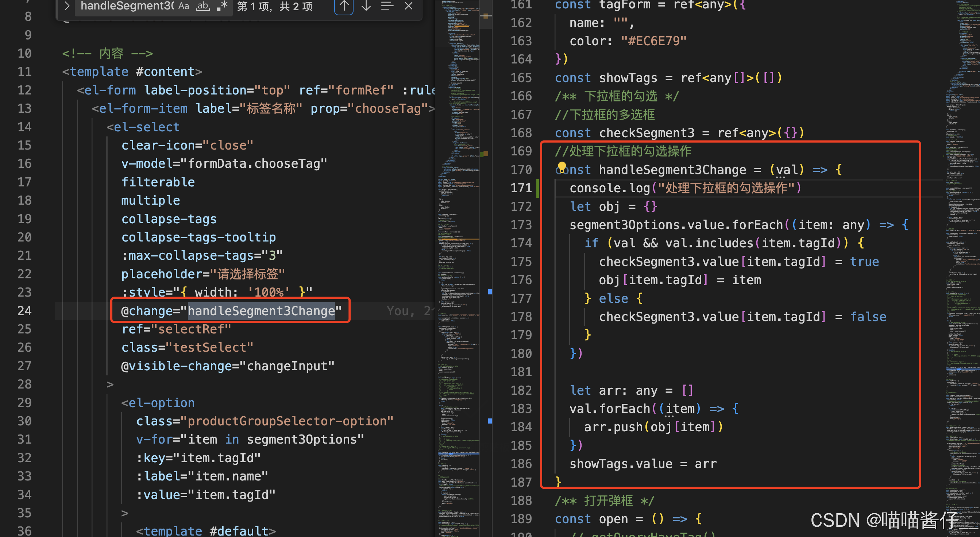The width and height of the screenshot is (980, 537).
Task: Close the find widget
Action: pyautogui.click(x=408, y=6)
